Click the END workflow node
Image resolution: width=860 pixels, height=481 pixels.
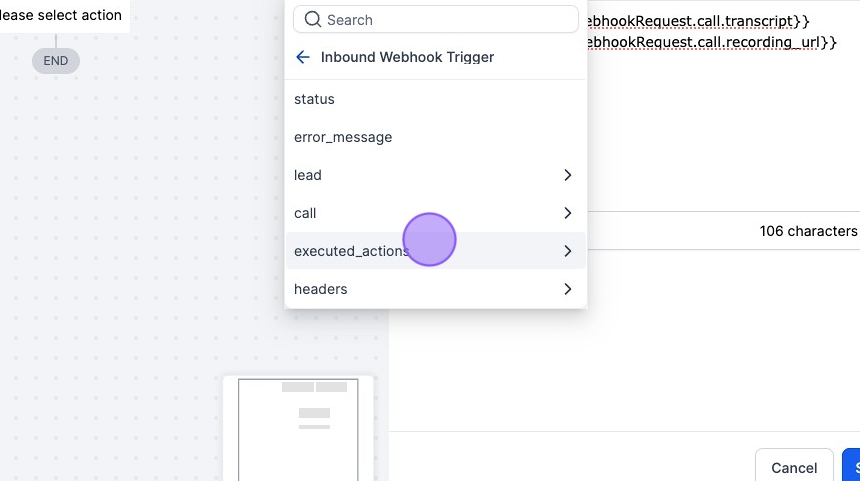56,61
